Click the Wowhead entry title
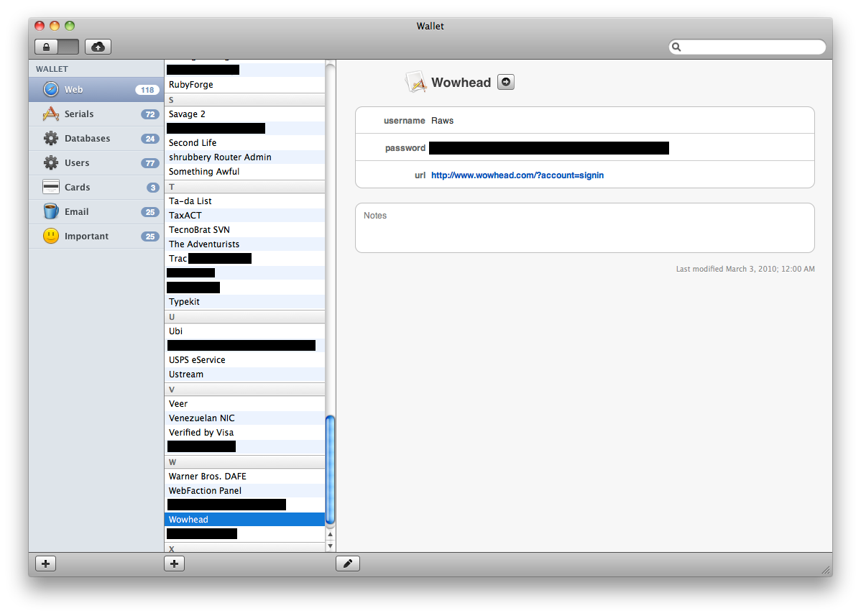Image resolution: width=861 pixels, height=616 pixels. 461,83
